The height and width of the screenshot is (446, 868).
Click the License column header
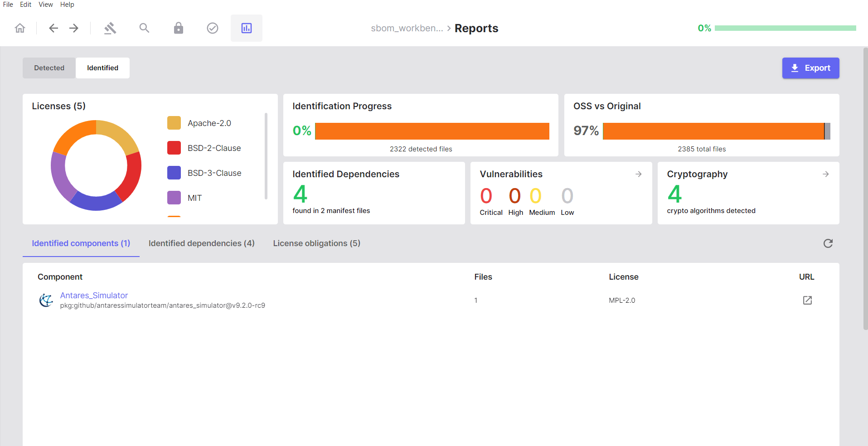click(x=624, y=277)
